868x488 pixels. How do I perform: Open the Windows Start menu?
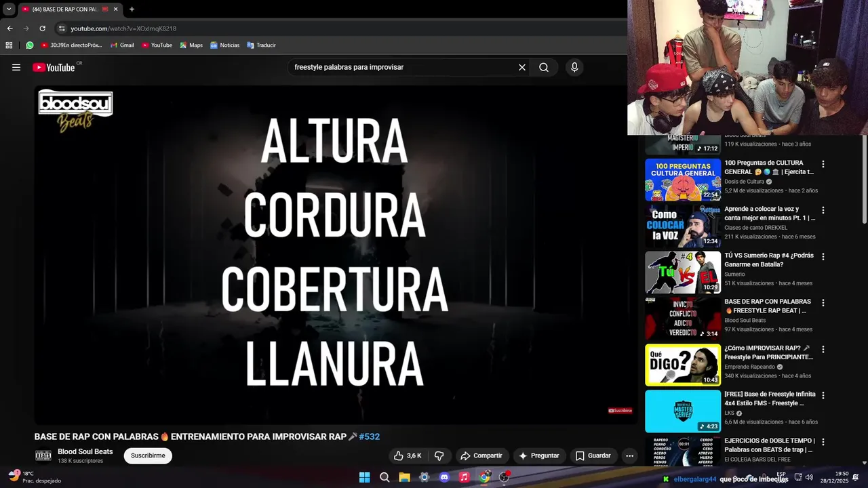365,477
